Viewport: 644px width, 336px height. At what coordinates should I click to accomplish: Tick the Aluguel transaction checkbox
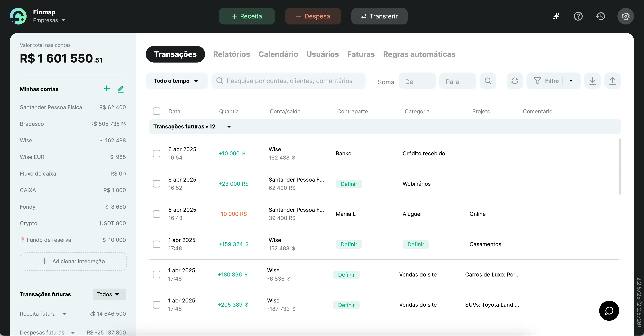point(156,214)
